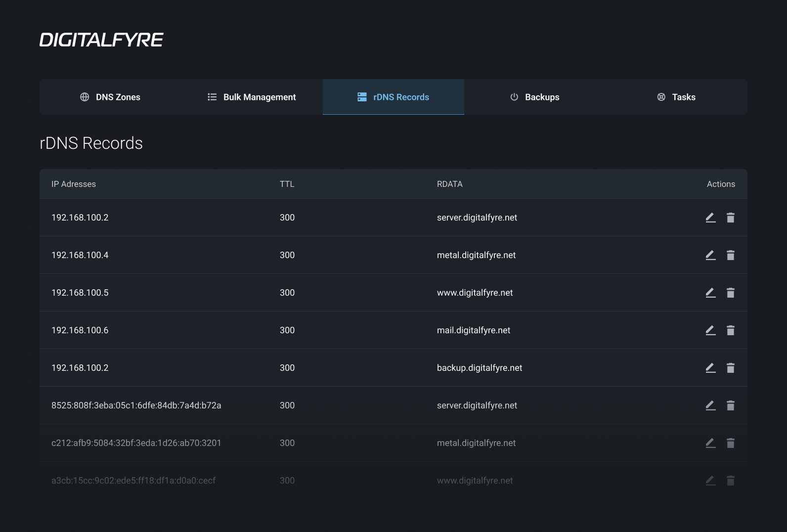This screenshot has height=532, width=787.
Task: Delete the server.digitalfyre.net record for 192.168.100.2
Action: [x=731, y=218]
